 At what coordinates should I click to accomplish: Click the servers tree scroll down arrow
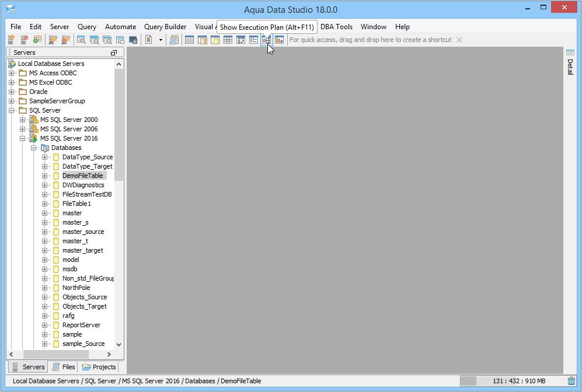119,344
